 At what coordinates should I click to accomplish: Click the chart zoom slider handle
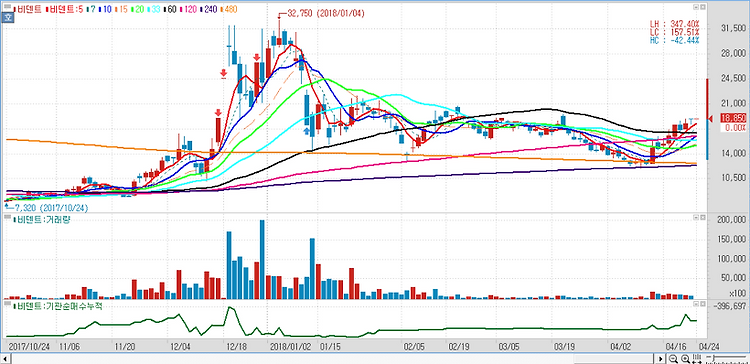713,358
